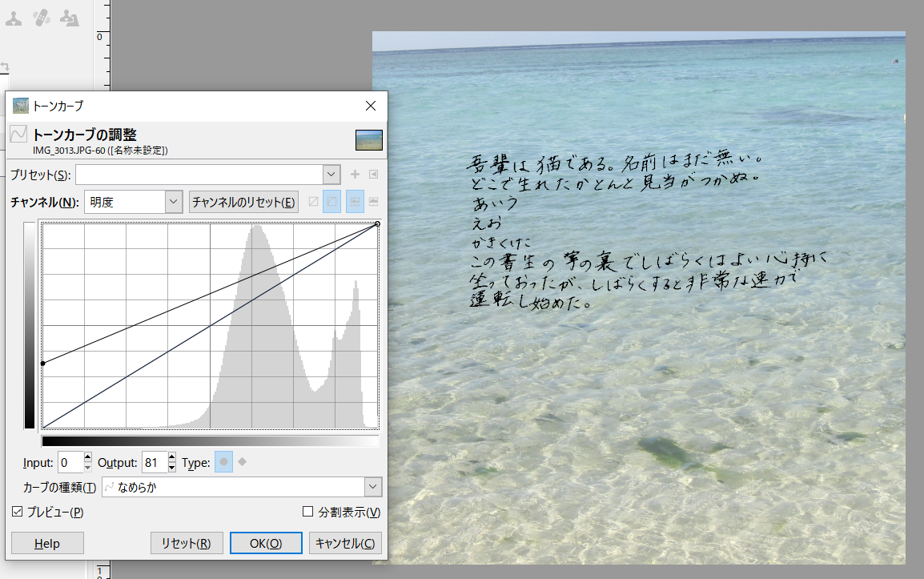Click the import-settings arrow icon beside the plus
Screen dimensions: 924x579
pyautogui.click(x=373, y=174)
